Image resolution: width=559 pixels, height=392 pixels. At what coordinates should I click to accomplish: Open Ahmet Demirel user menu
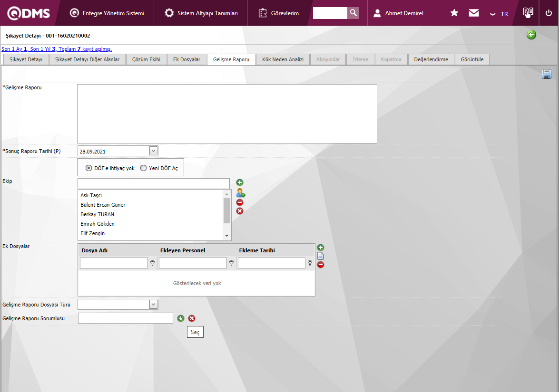click(x=398, y=13)
